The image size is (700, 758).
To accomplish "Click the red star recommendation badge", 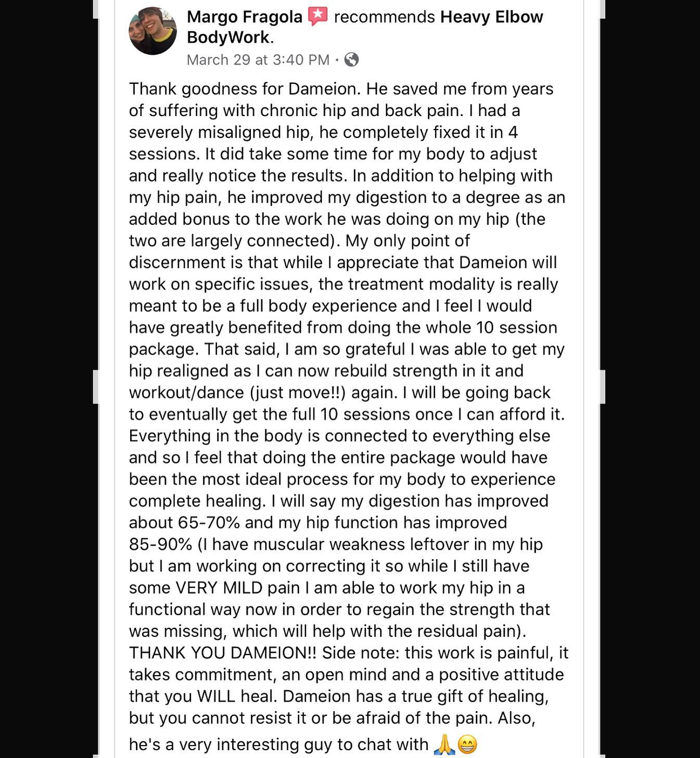I will [317, 16].
